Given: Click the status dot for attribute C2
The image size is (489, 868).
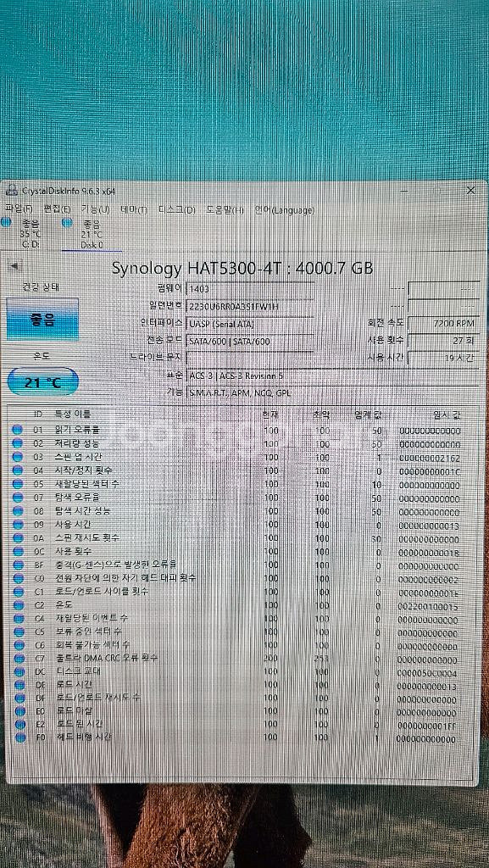Looking at the screenshot, I should click(18, 604).
